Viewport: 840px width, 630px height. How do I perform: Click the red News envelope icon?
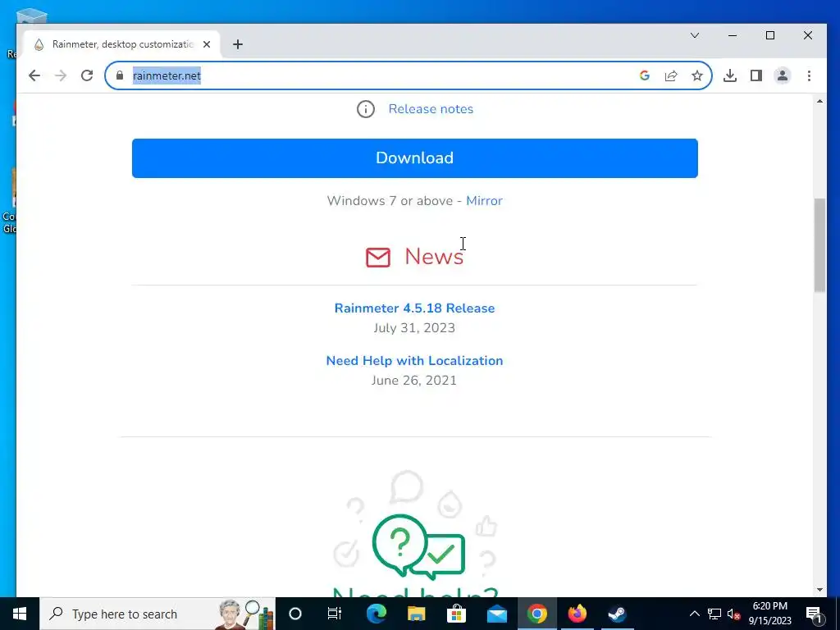tap(378, 257)
